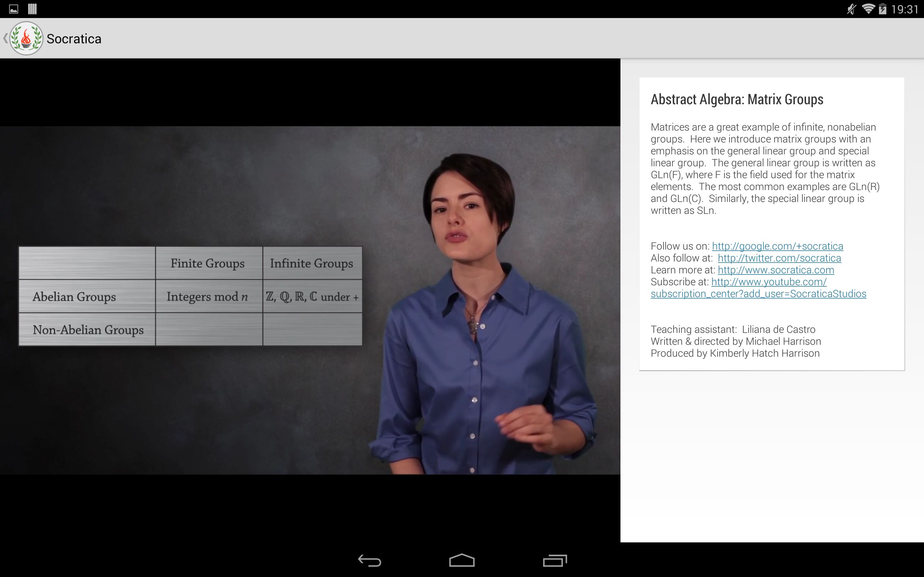Open the www.socratica.com link
Image resolution: width=924 pixels, height=577 pixels.
(776, 270)
